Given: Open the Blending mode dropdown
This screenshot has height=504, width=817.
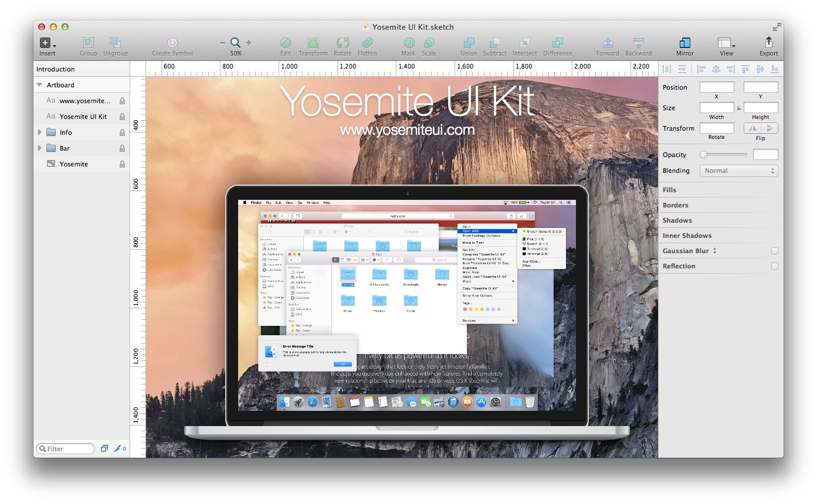Looking at the screenshot, I should (x=739, y=171).
